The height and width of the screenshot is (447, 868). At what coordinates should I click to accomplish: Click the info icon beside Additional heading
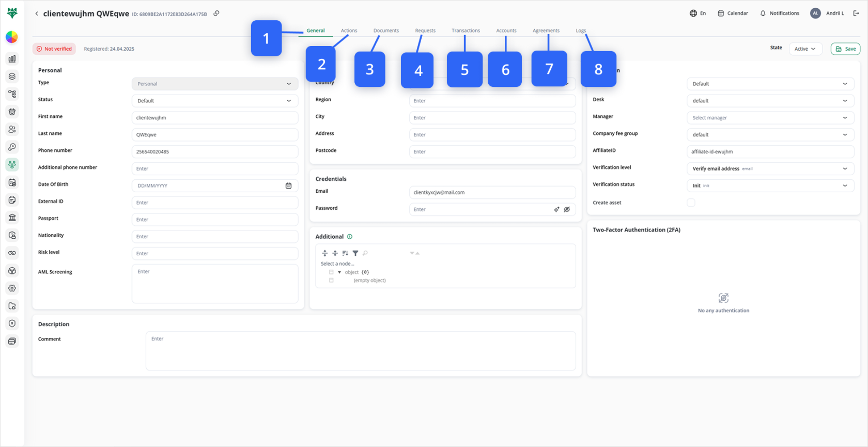(350, 237)
